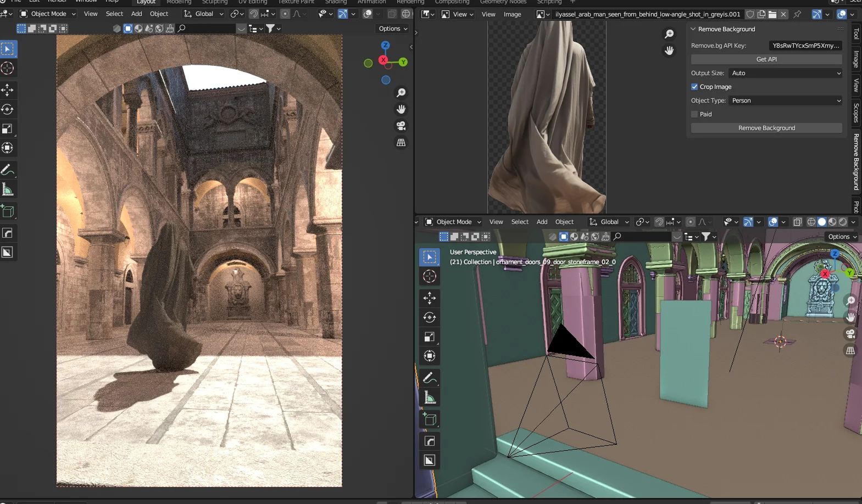Select the Move tool in left viewport toolbar

pos(8,90)
